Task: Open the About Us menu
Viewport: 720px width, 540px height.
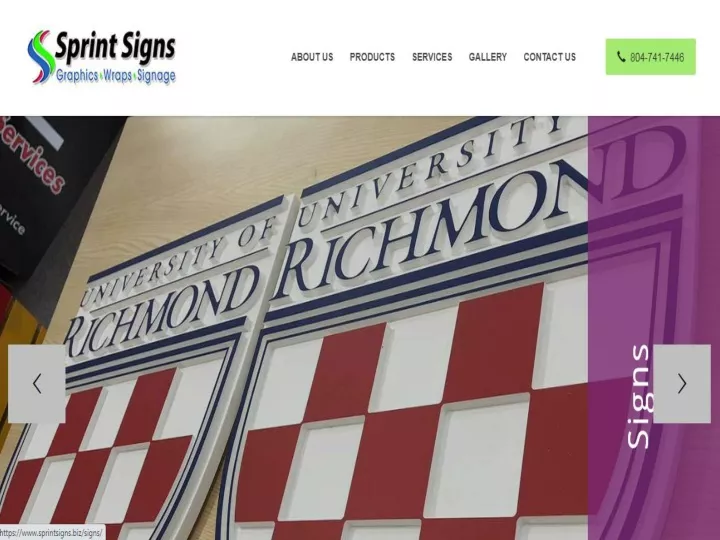Action: click(312, 57)
